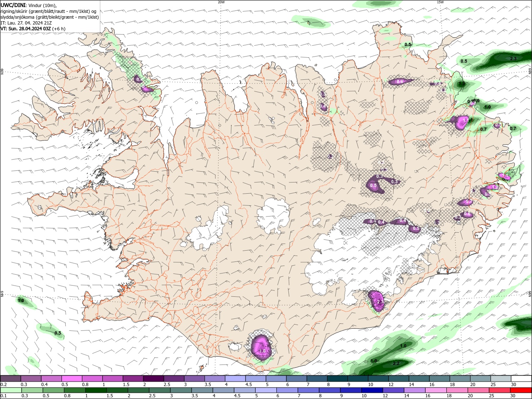
Task: Select the dark blue 10 mm rain swatch
Action: (x=372, y=390)
